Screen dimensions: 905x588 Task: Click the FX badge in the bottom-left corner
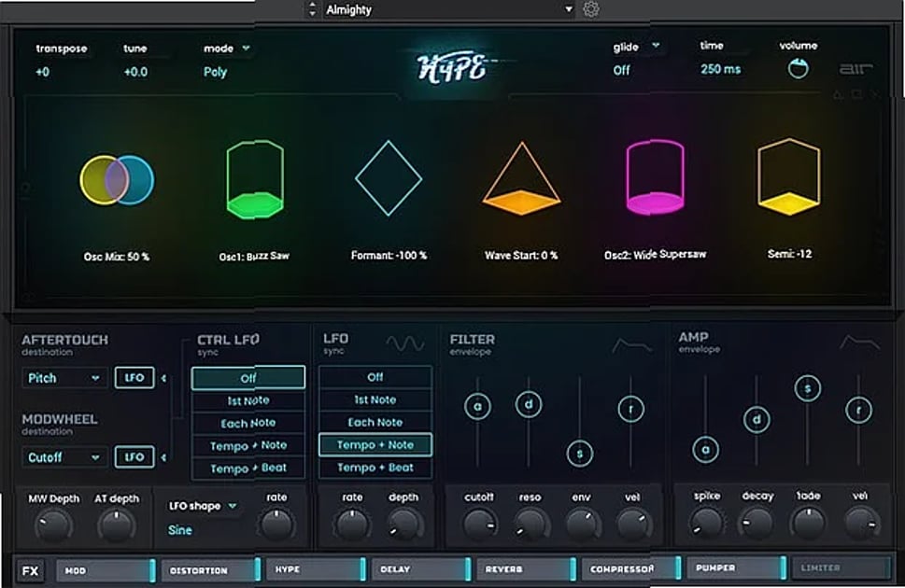pos(29,569)
